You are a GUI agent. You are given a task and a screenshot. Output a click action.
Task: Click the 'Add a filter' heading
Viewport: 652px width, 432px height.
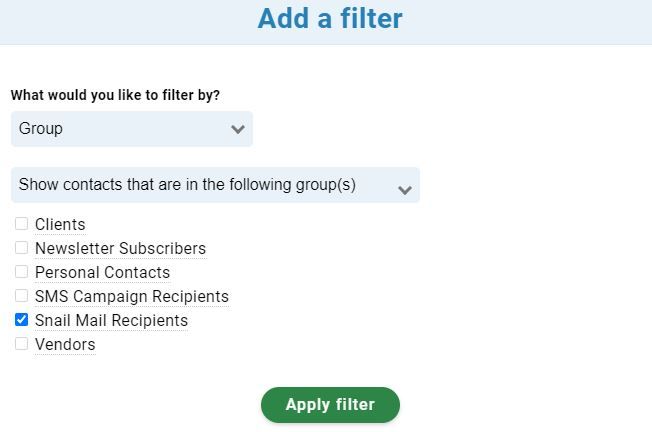pos(330,19)
